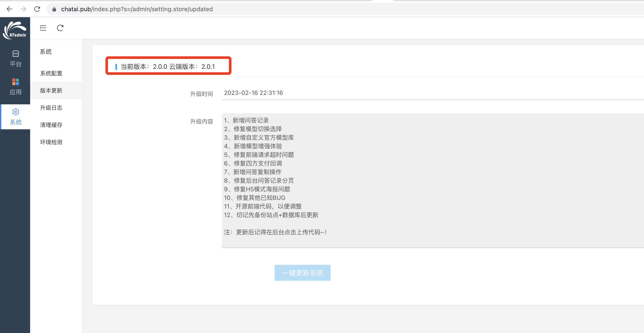Click the line 3、新增自定义官方模型库
Viewport: 644px width, 333px height.
[259, 138]
